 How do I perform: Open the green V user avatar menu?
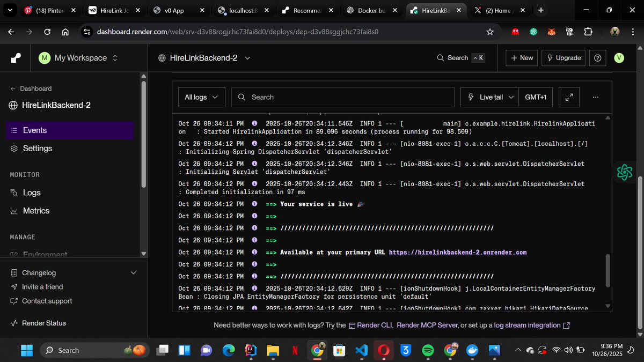[619, 58]
